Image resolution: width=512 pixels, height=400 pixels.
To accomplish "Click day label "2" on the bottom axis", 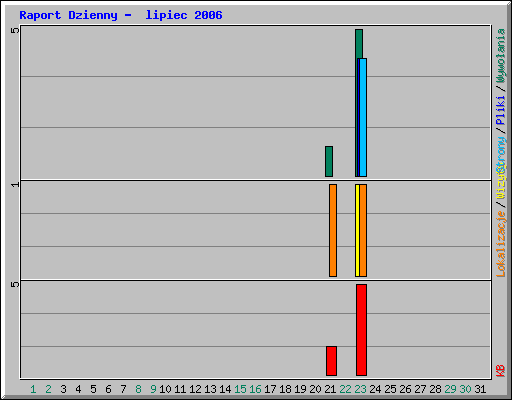I will (48, 389).
